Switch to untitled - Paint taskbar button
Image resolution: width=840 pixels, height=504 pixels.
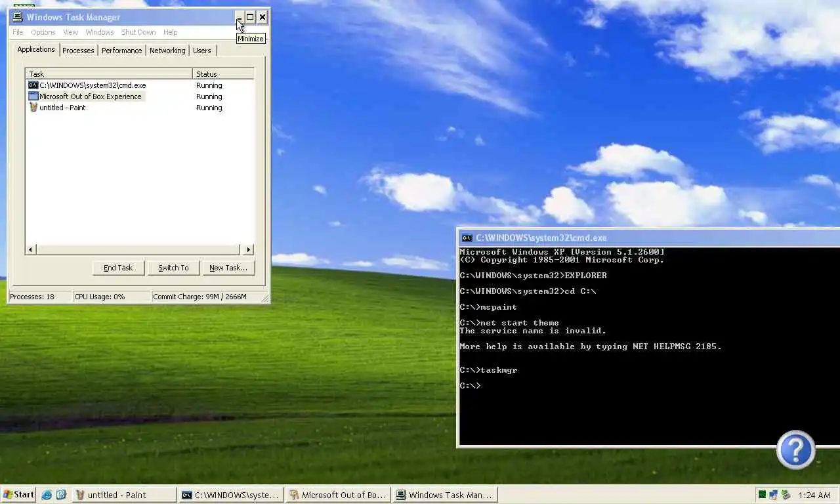[x=124, y=495]
